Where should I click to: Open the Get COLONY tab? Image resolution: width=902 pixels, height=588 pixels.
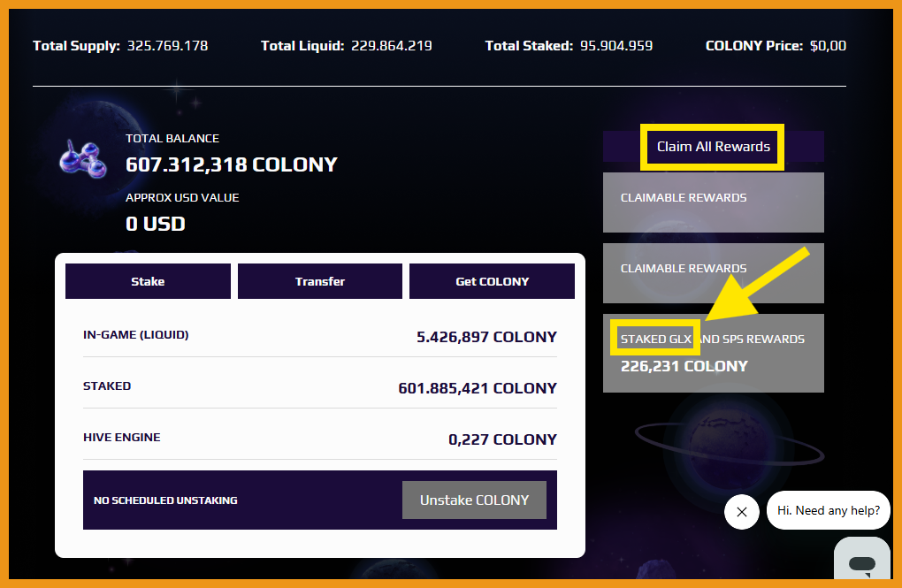tap(492, 281)
